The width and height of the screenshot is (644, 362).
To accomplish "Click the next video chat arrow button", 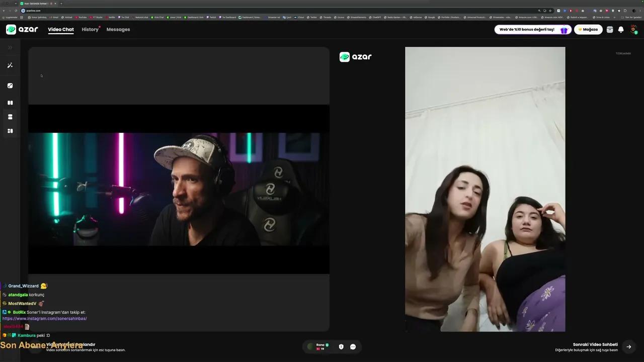I will tap(628, 346).
